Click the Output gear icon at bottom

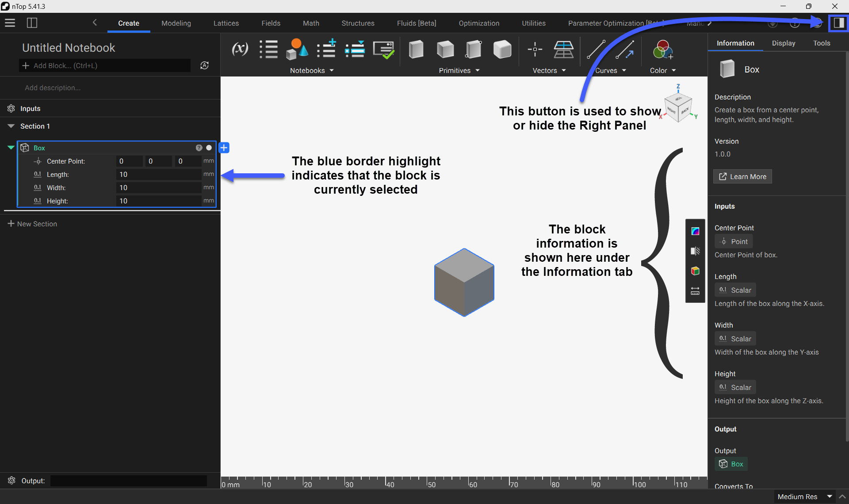11,481
